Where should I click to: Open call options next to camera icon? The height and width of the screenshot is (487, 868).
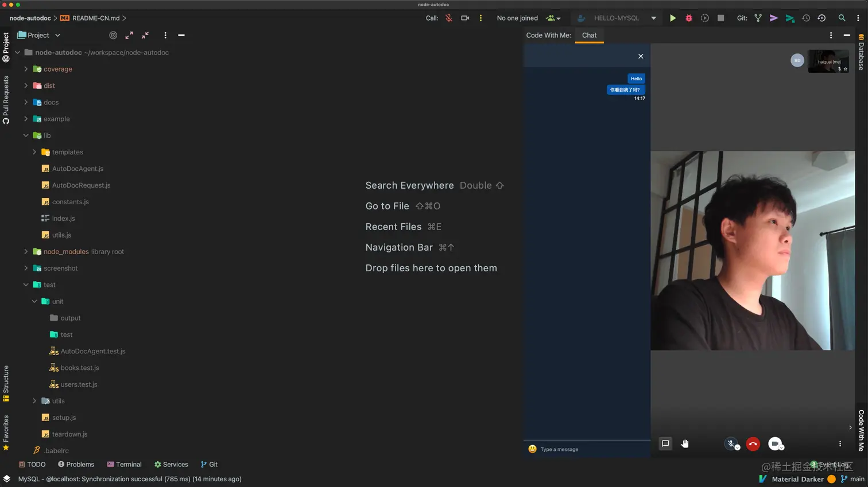tap(480, 18)
